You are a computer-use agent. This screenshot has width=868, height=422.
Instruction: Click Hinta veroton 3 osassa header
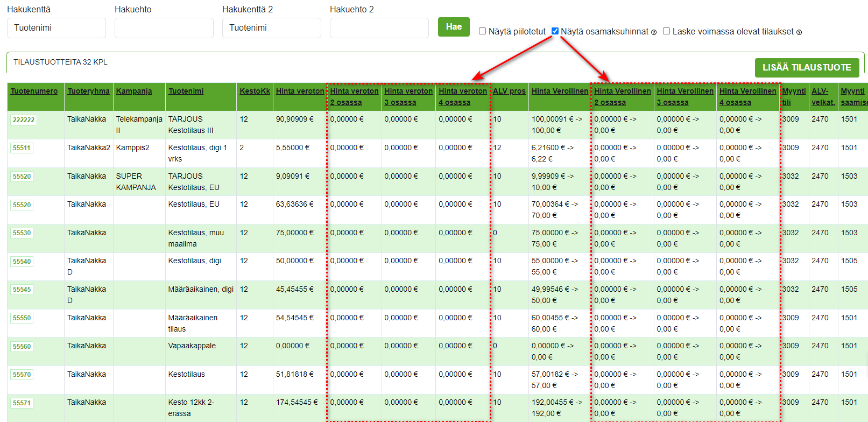click(408, 97)
